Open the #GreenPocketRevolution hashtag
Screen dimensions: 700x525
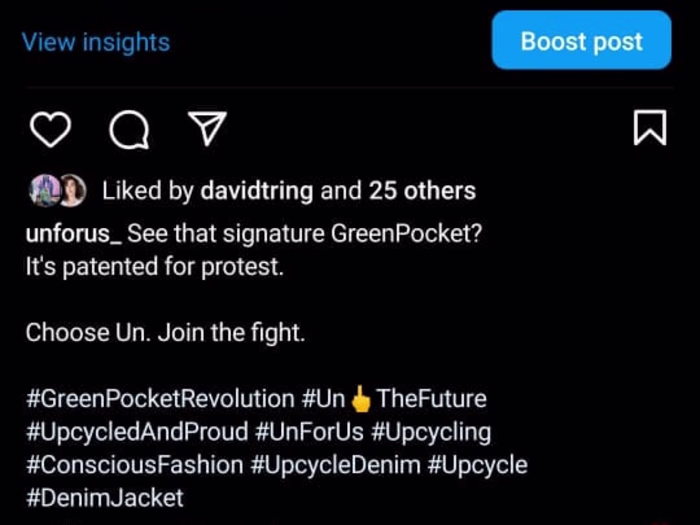[160, 399]
